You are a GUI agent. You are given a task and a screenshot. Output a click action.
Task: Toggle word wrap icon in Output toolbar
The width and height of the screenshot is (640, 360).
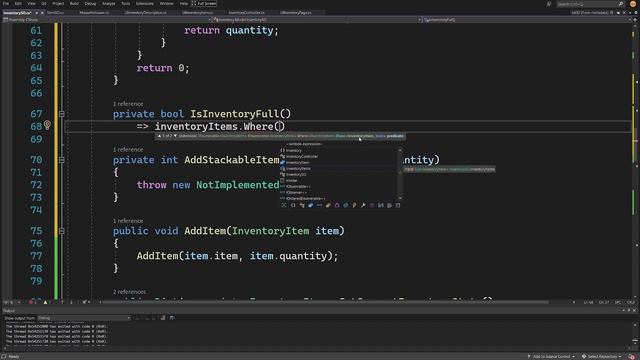point(172,318)
